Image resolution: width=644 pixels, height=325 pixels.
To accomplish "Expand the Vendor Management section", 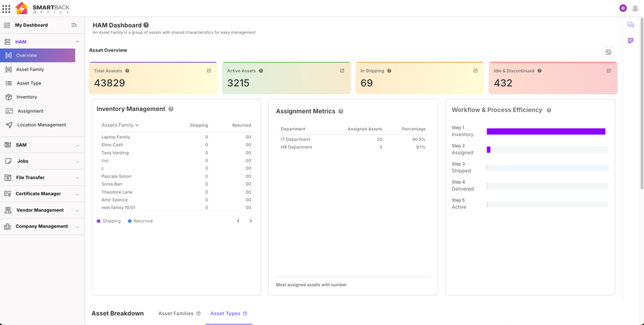I will 42,210.
